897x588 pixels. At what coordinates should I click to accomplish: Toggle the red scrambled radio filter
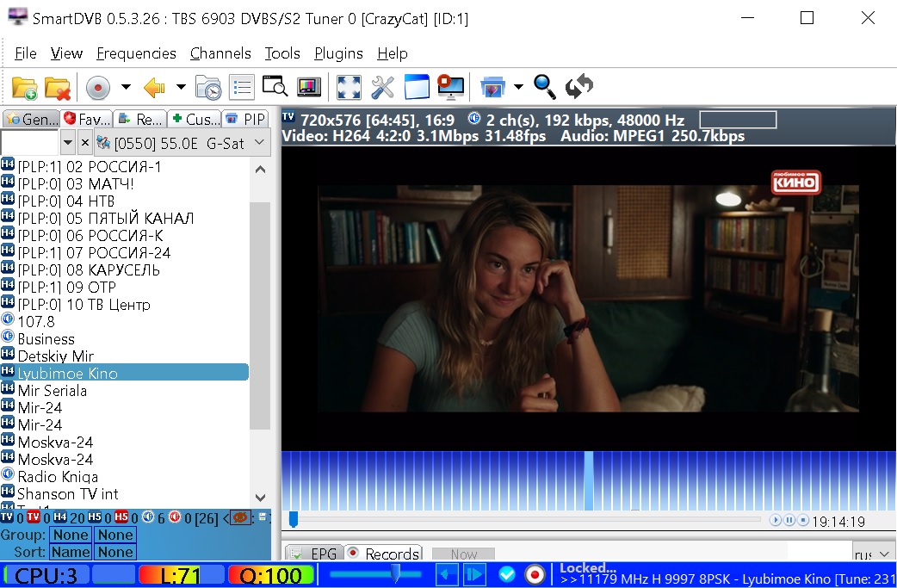175,517
